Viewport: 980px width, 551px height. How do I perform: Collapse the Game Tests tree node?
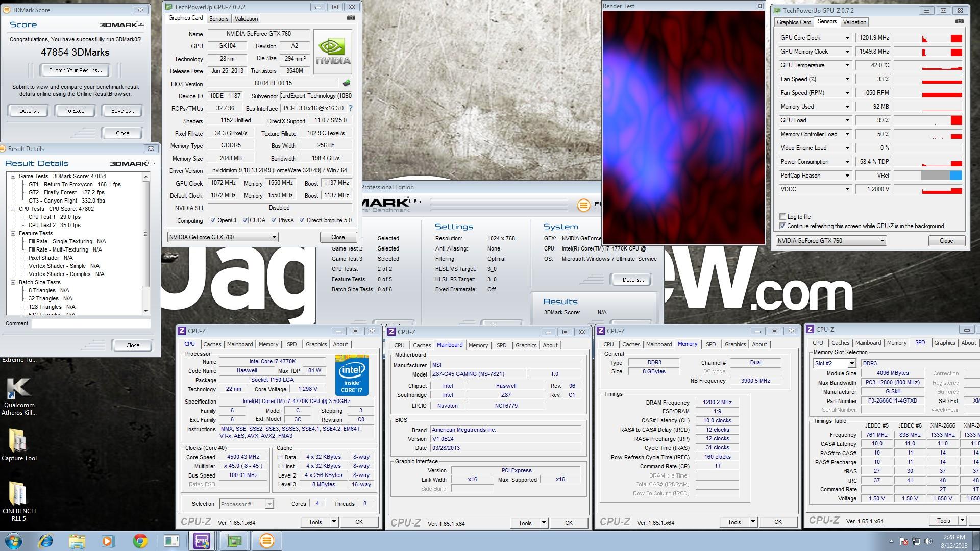(x=13, y=176)
